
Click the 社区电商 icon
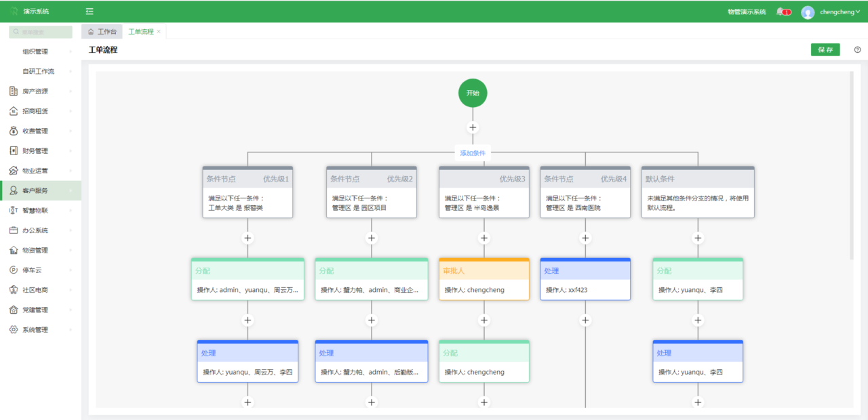point(14,290)
